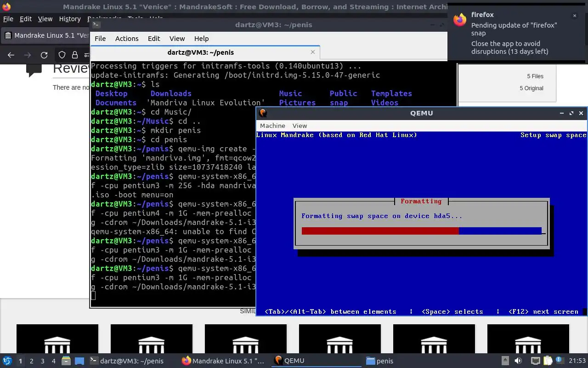Open the terminal's Edit menu
Screen dimensions: 588x368
pyautogui.click(x=154, y=39)
